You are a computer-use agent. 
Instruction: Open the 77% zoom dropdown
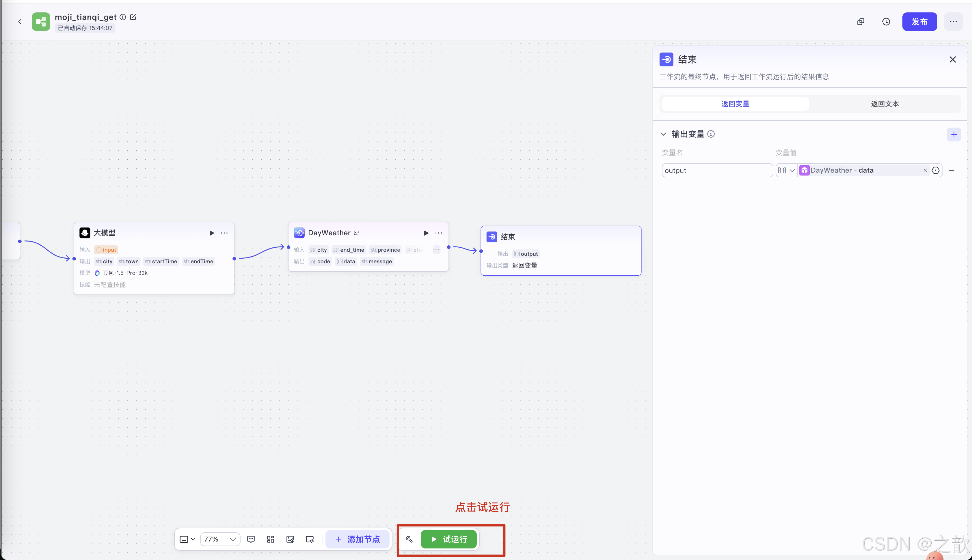coord(220,539)
